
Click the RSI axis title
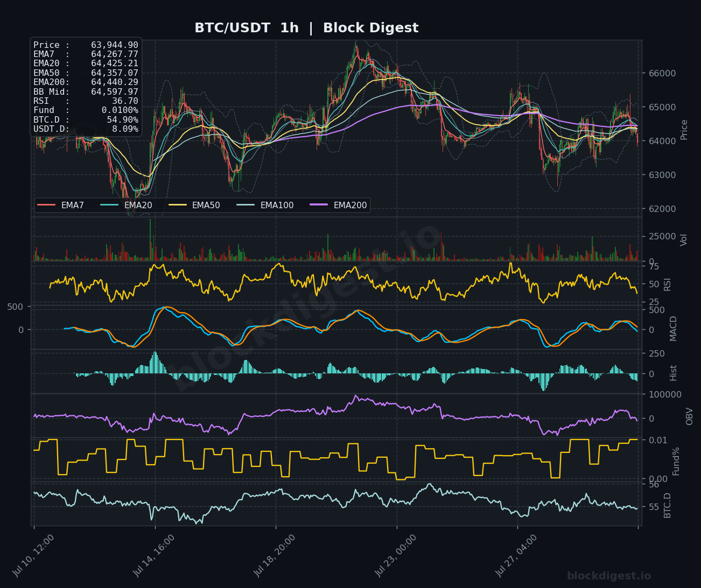click(668, 284)
